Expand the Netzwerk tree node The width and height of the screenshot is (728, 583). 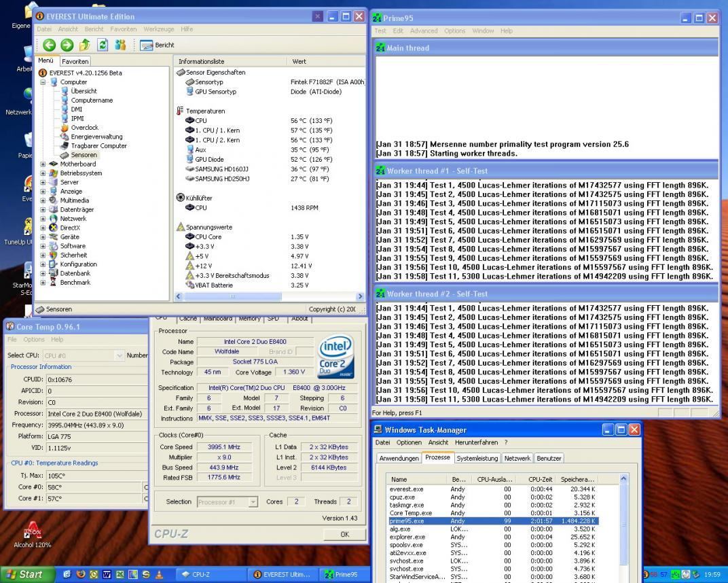pyautogui.click(x=43, y=218)
